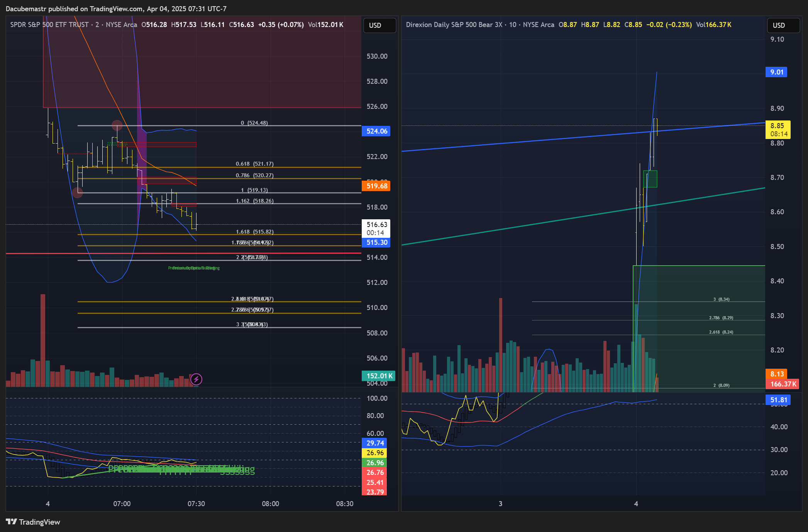The height and width of the screenshot is (532, 808).
Task: Click the 07:30 time axis label
Action: 196,504
